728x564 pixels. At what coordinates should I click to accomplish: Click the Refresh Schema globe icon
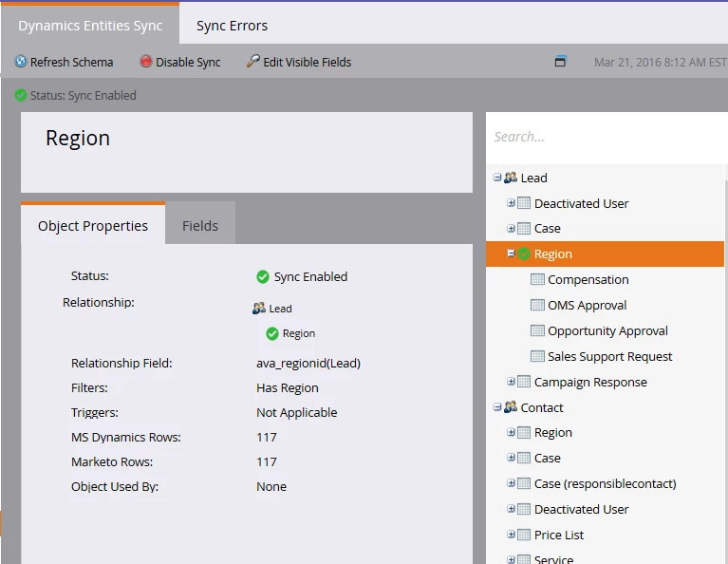point(21,62)
